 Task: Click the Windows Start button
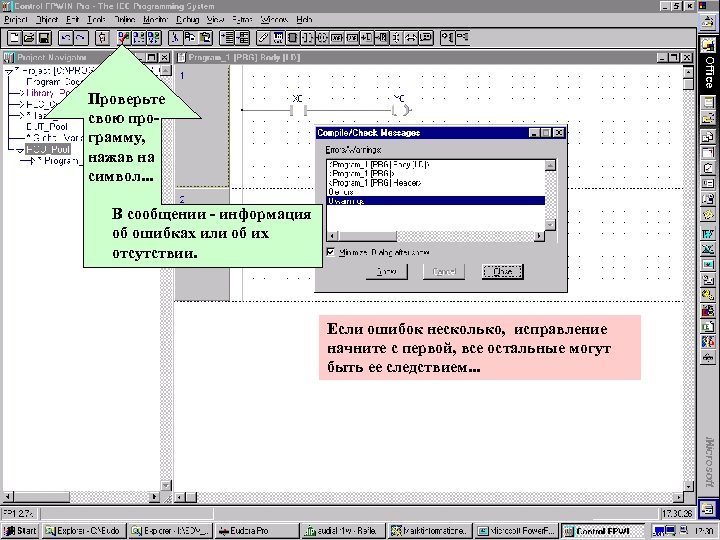(20, 531)
